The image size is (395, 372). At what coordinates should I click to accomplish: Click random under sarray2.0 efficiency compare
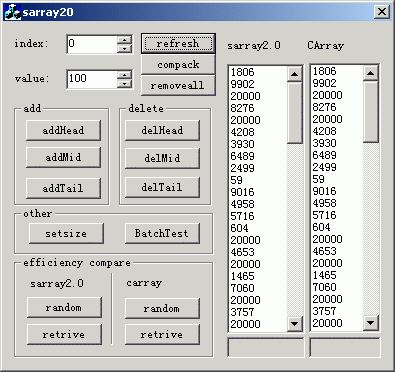[x=64, y=307]
